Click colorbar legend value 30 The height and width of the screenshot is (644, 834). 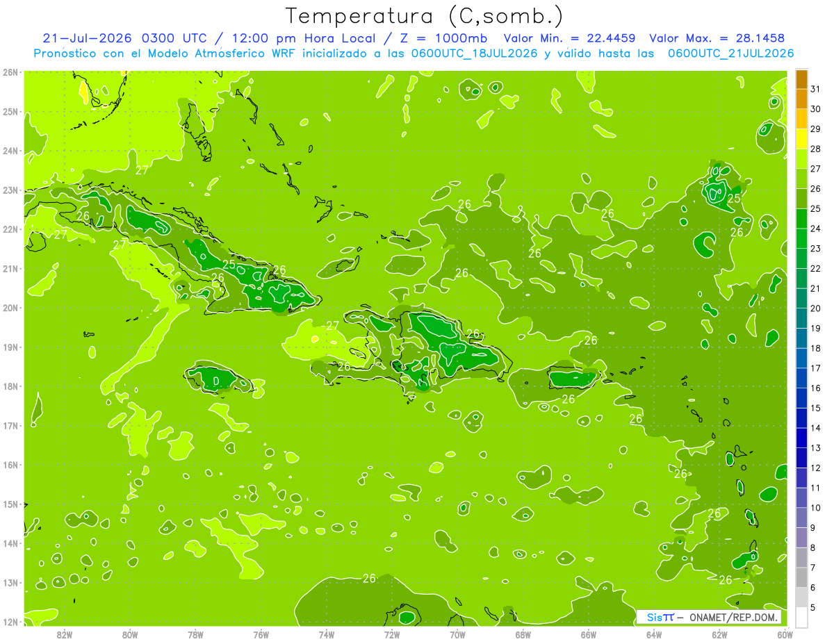tap(816, 109)
